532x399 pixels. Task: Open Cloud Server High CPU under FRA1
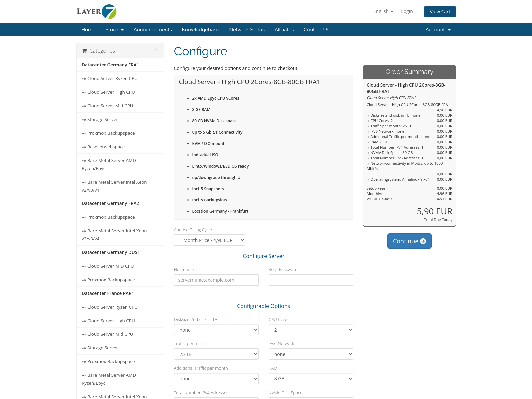click(120, 92)
